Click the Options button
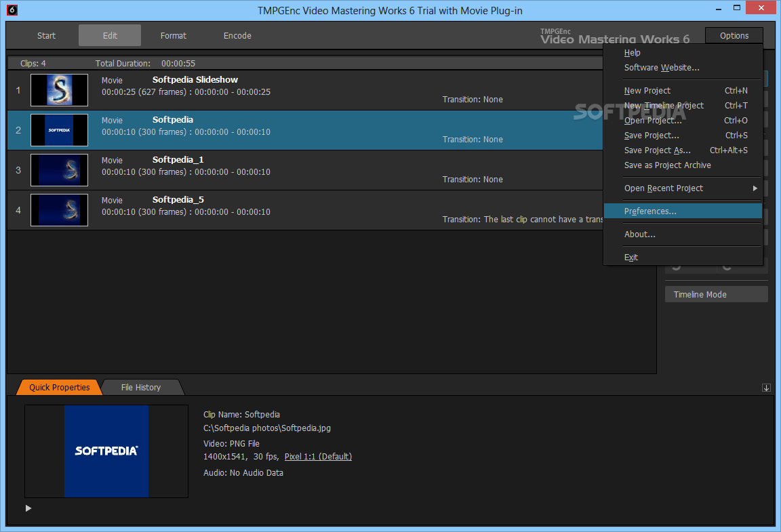781x532 pixels. pyautogui.click(x=734, y=35)
